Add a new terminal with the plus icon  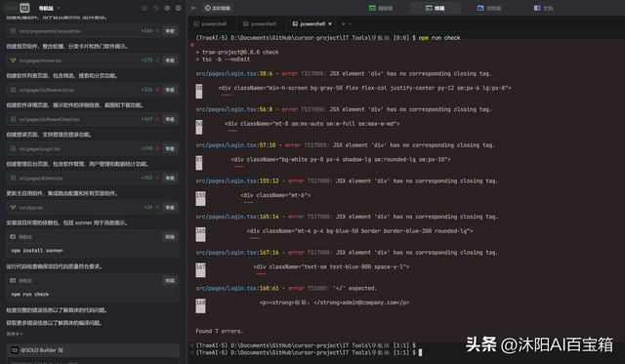click(343, 23)
